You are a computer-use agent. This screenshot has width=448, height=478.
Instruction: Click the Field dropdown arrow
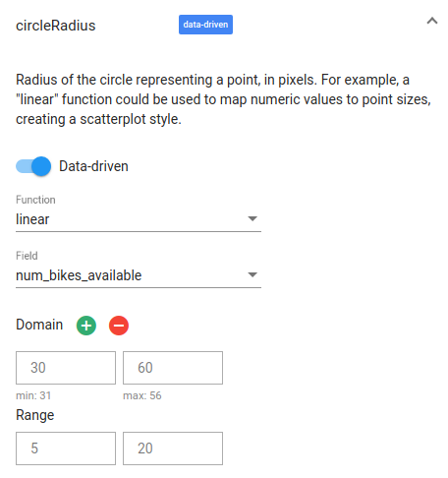pyautogui.click(x=252, y=274)
